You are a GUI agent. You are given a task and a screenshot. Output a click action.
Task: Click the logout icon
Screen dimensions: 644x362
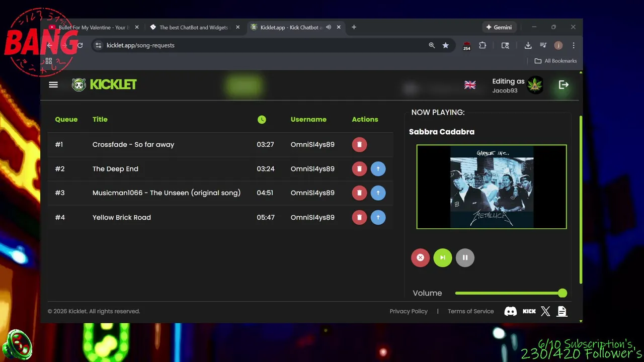click(563, 85)
